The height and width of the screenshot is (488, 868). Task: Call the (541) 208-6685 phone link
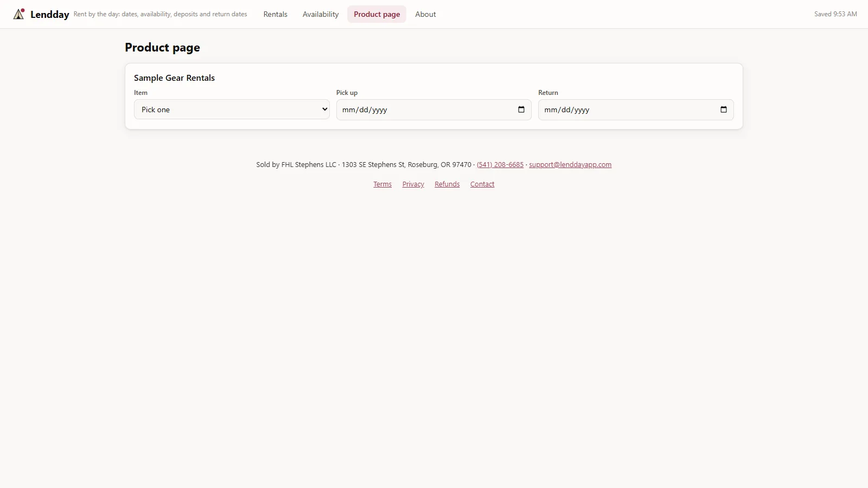(x=500, y=165)
